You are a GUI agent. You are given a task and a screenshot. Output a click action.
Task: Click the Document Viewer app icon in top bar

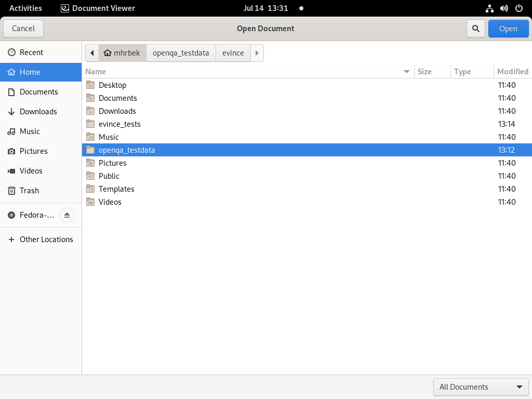[x=65, y=8]
